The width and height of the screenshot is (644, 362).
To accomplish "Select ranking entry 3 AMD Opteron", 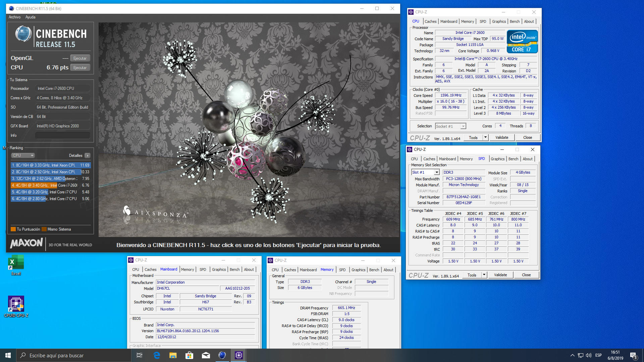I will tap(51, 179).
